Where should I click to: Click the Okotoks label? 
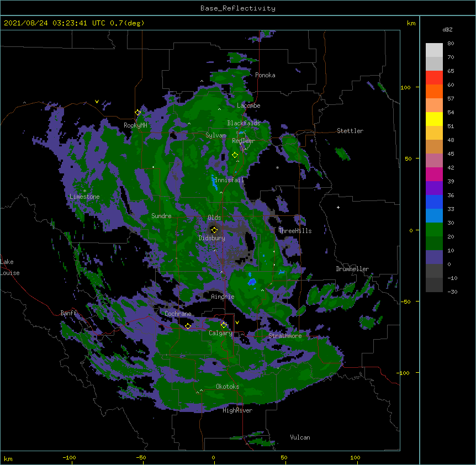pos(228,387)
